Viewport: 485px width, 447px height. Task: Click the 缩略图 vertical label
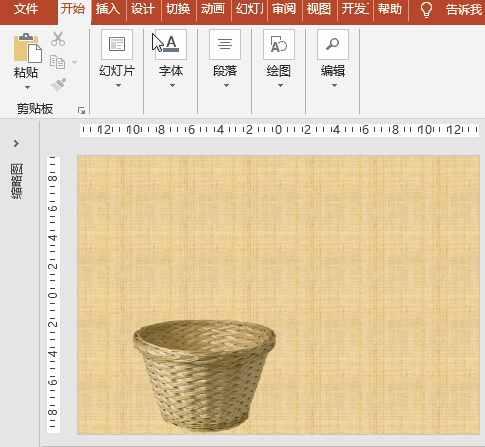pyautogui.click(x=17, y=181)
